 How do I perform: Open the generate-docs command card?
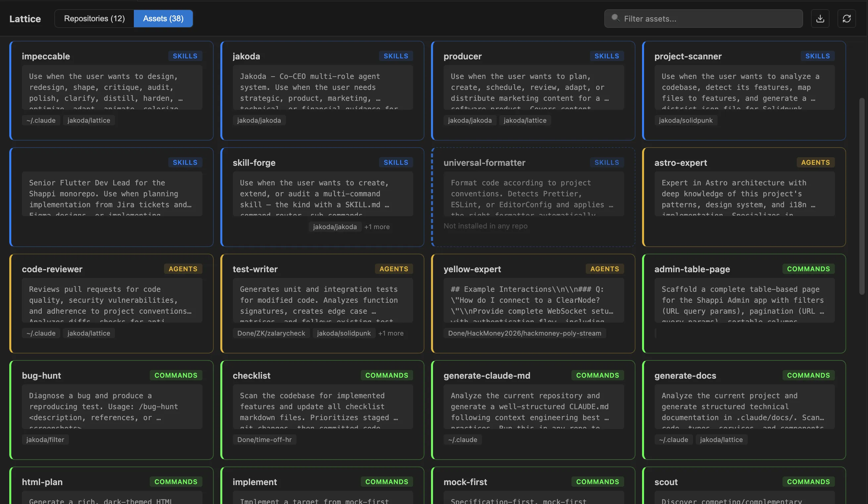pos(744,410)
